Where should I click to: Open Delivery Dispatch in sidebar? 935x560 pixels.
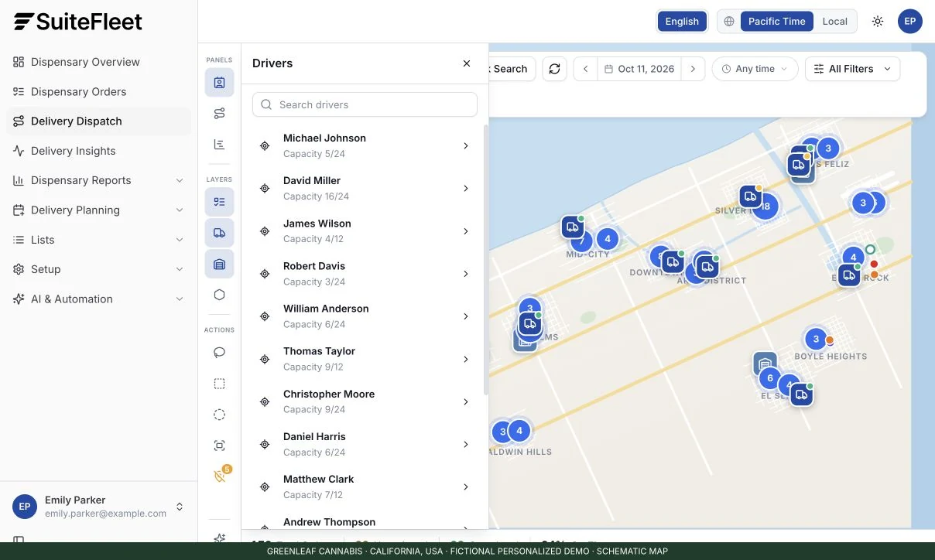[98, 121]
